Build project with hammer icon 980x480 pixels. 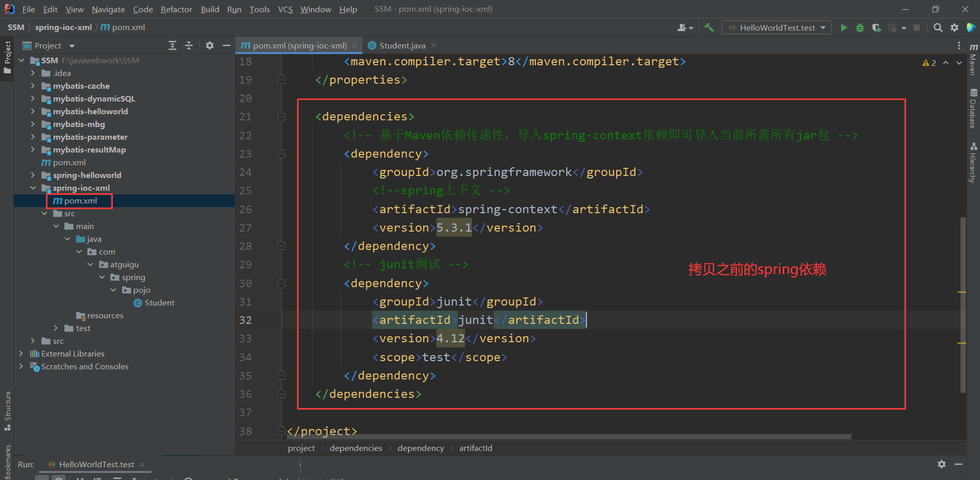[x=709, y=28]
